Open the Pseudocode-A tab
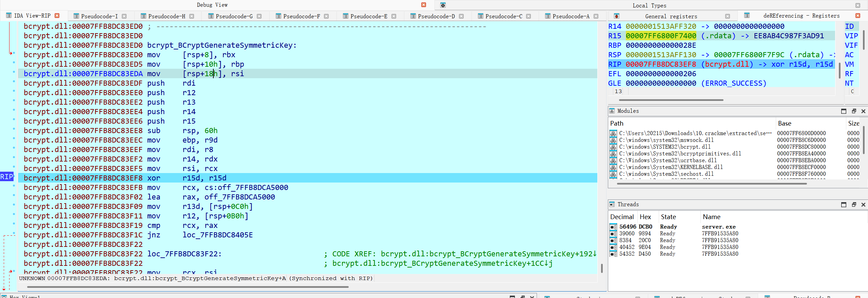 (571, 16)
